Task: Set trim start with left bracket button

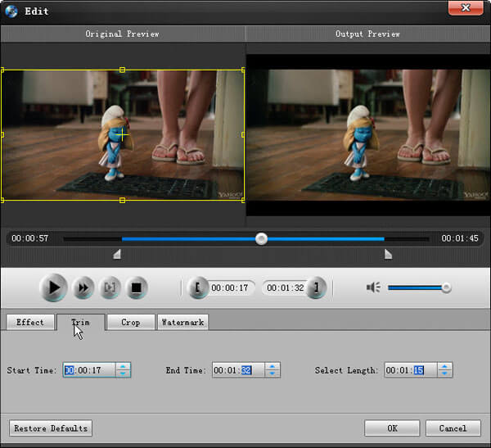Action: click(197, 287)
